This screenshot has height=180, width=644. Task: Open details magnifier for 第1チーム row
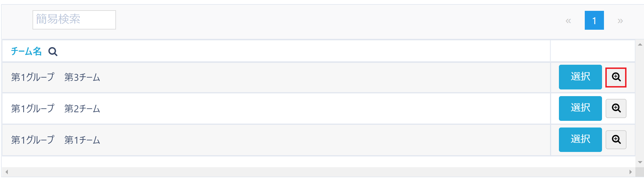pyautogui.click(x=616, y=140)
